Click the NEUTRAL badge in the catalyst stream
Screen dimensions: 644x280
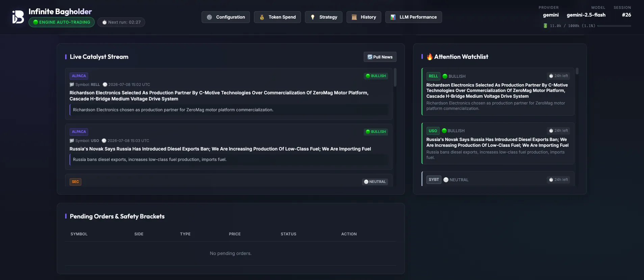tap(375, 182)
